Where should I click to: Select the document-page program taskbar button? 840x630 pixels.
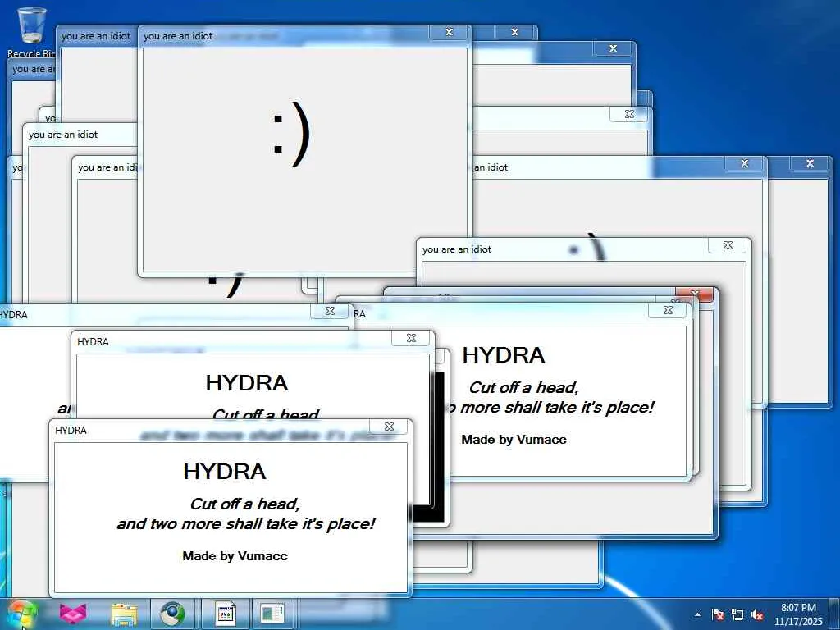coord(226,614)
